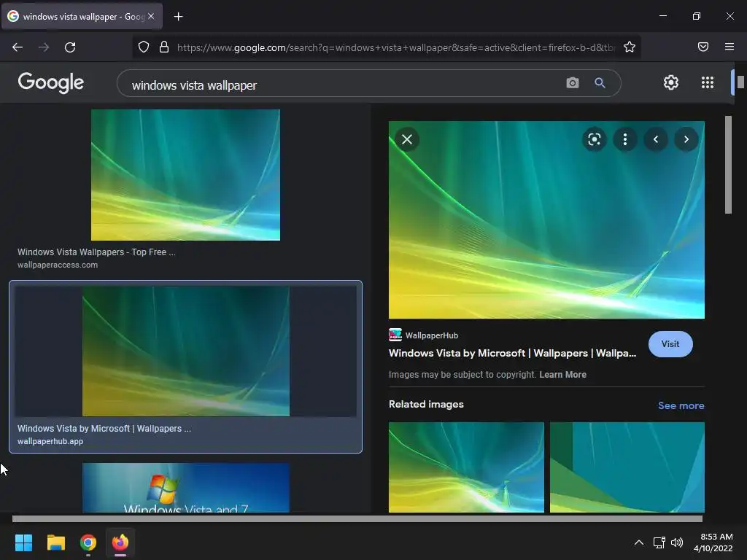Viewport: 747px width, 560px height.
Task: Close the image preview panel
Action: click(407, 139)
